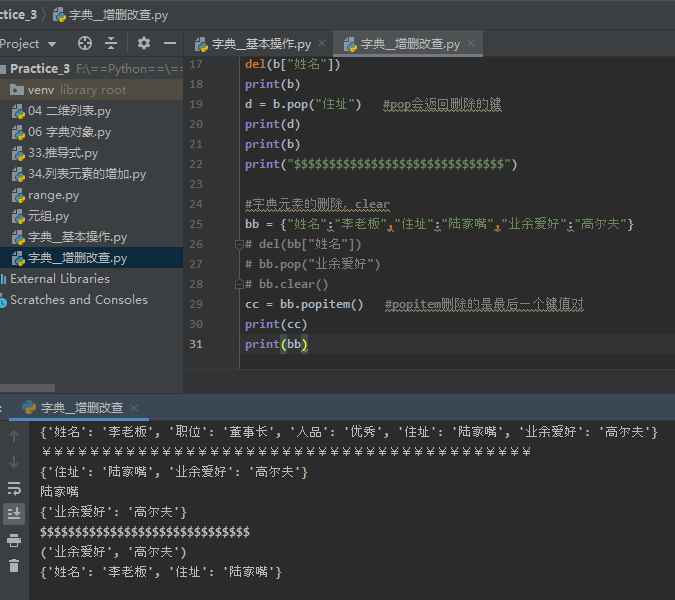
Task: Open 33.推导式.py file
Action: point(63,153)
